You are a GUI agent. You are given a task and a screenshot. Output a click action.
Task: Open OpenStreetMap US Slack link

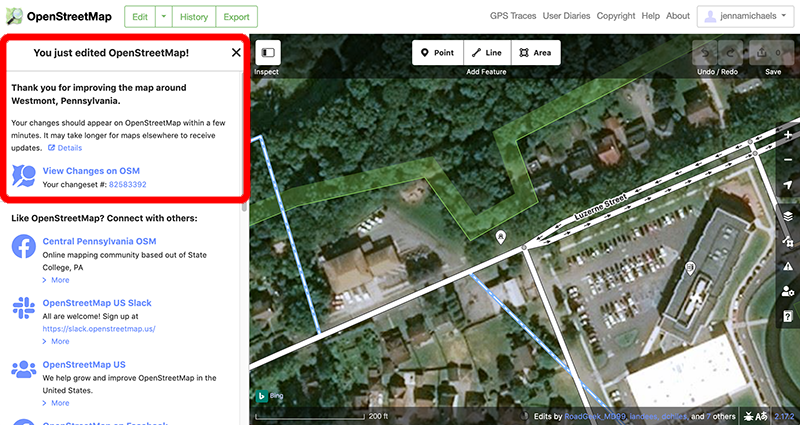pos(97,303)
